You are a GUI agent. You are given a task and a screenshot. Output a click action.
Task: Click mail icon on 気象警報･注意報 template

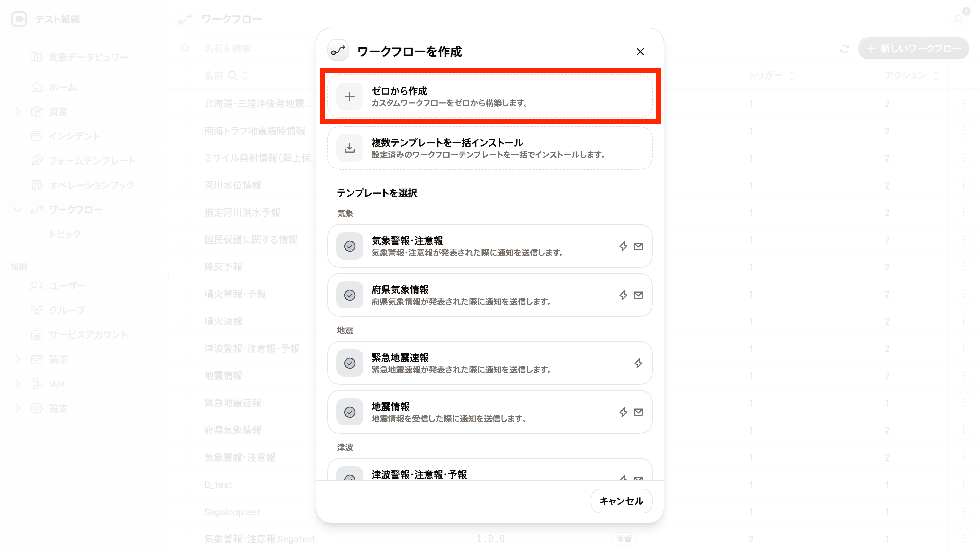[x=638, y=246]
